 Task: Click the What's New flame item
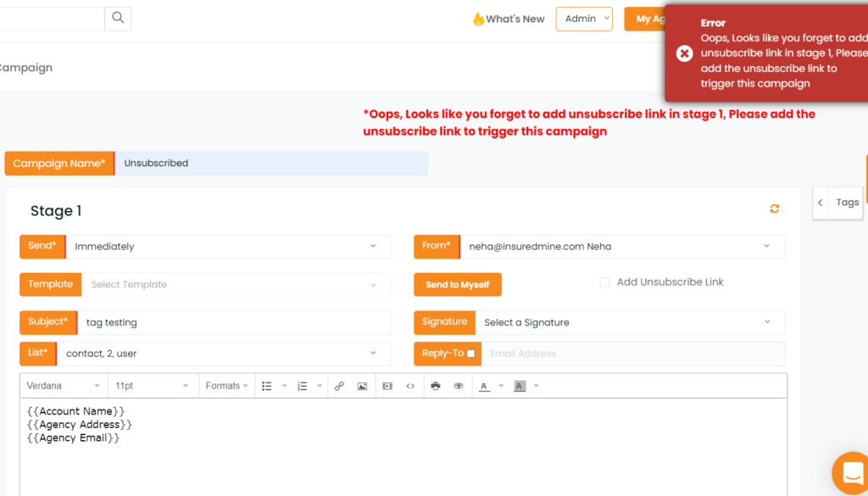coord(508,19)
